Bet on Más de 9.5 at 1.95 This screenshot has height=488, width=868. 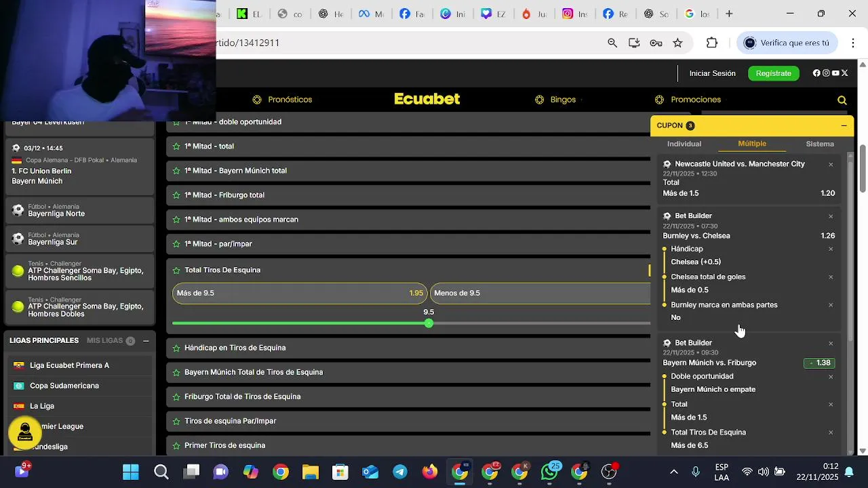pos(300,293)
